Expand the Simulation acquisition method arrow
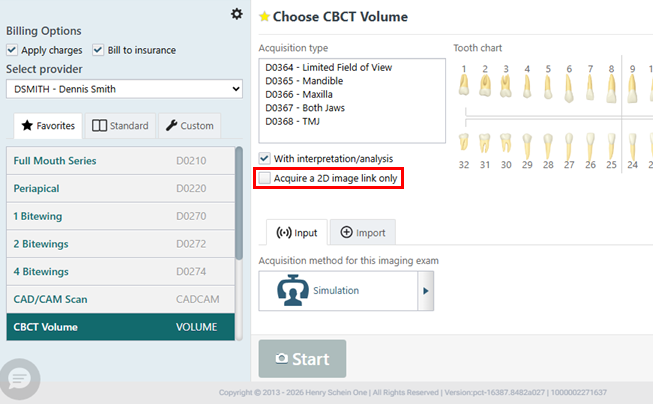Viewport: 653px width, 404px height. [427, 291]
